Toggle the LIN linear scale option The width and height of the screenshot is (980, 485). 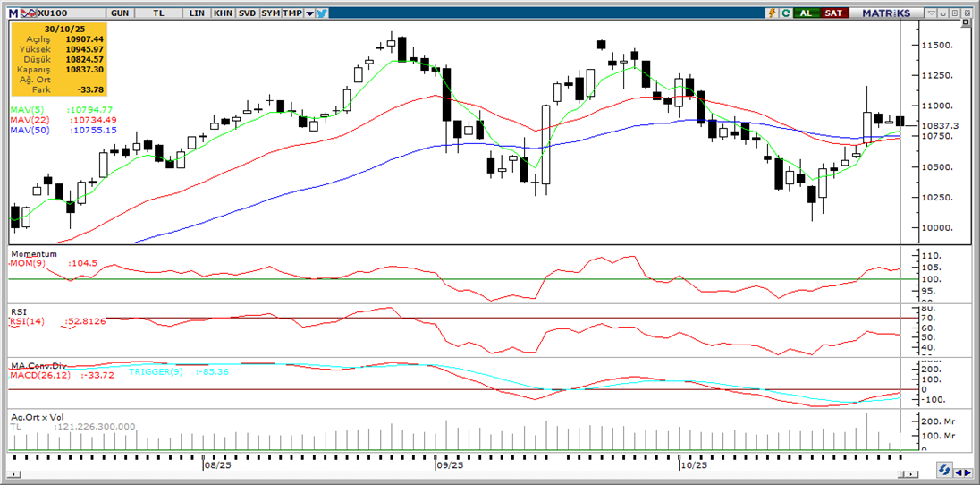click(x=199, y=13)
